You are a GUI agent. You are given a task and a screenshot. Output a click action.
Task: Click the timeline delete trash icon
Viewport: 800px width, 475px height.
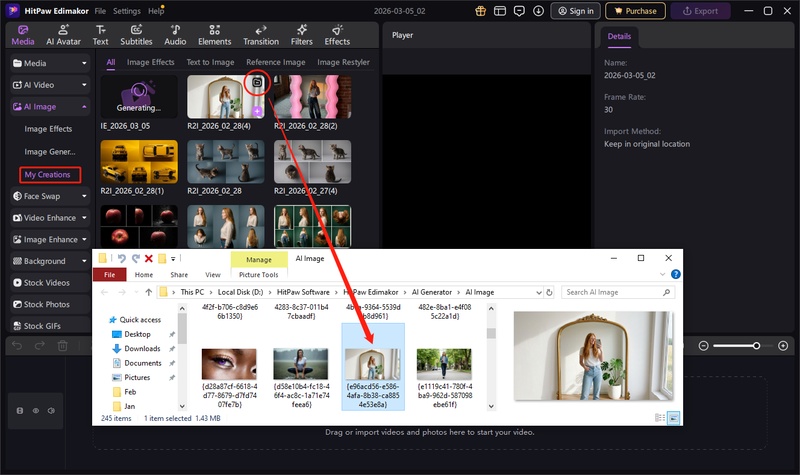63,346
